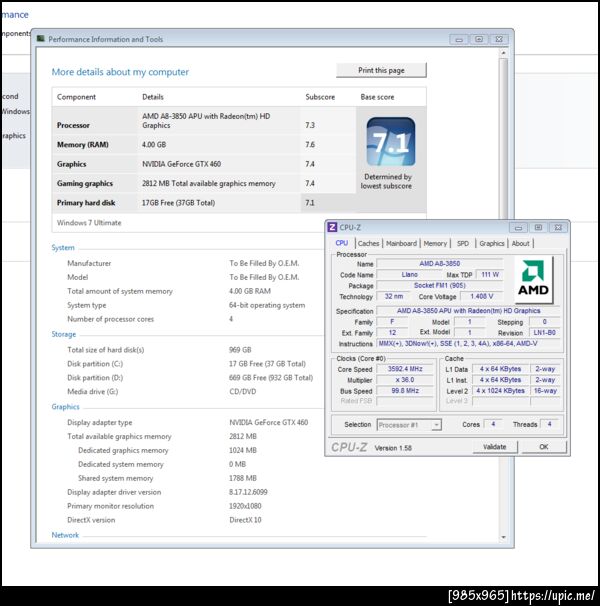Viewport: 600px width, 606px height.
Task: Open the About tab
Action: click(521, 243)
